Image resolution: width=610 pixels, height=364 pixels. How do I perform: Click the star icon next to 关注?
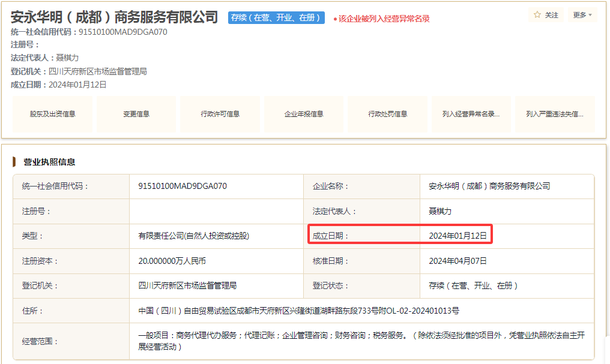click(537, 15)
